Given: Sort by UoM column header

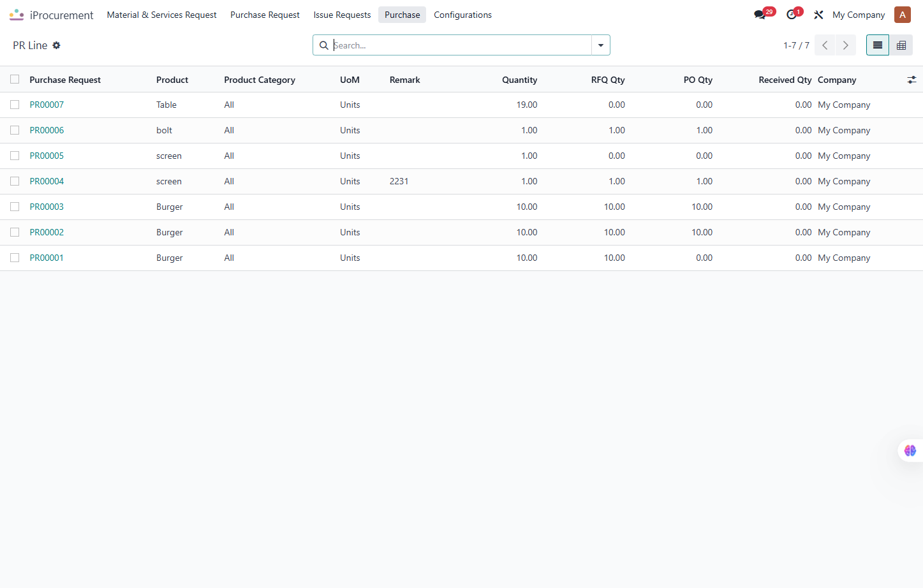Looking at the screenshot, I should pyautogui.click(x=350, y=80).
